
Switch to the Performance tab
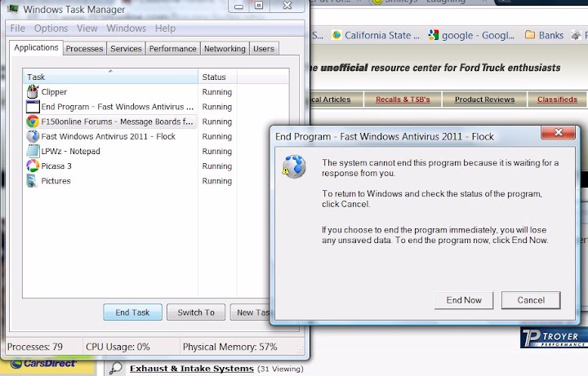(172, 49)
